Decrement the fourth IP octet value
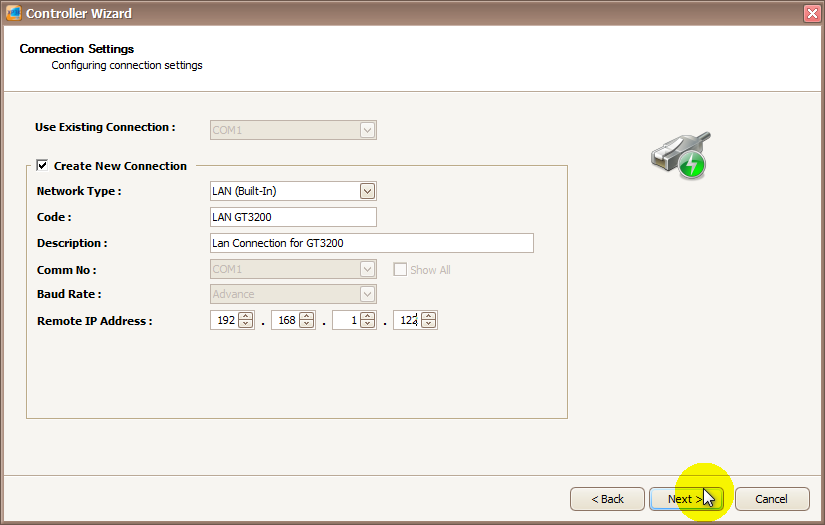The width and height of the screenshot is (825, 525). click(x=429, y=325)
